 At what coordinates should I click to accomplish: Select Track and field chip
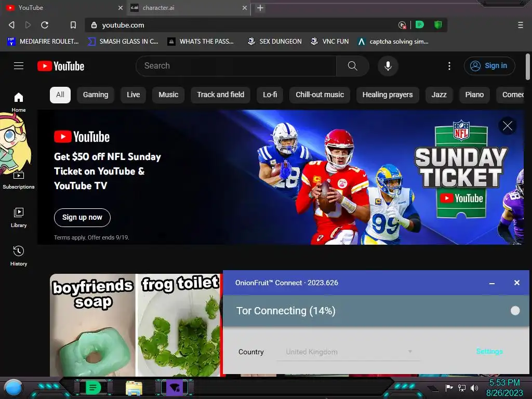point(220,95)
